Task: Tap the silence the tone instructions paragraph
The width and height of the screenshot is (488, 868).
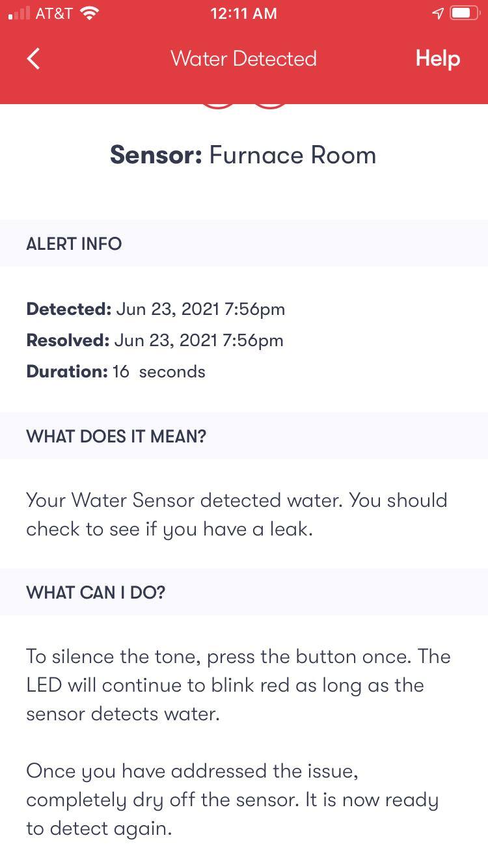Action: [238, 685]
